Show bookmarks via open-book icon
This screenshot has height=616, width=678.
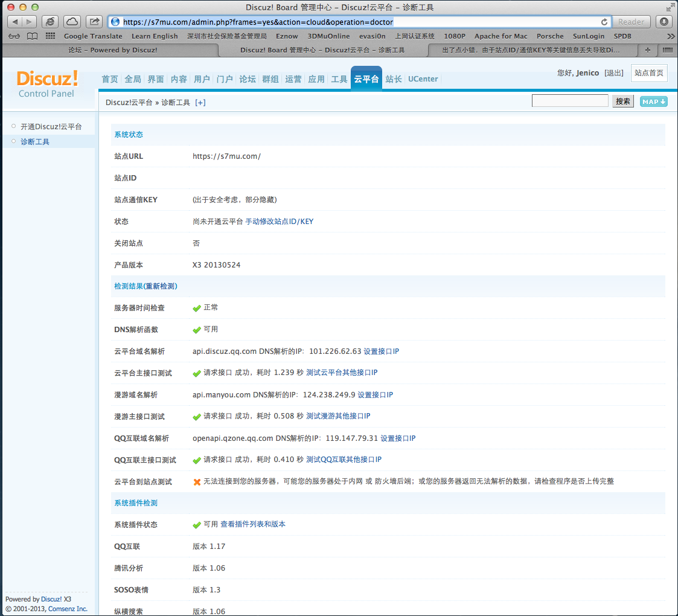pos(33,36)
